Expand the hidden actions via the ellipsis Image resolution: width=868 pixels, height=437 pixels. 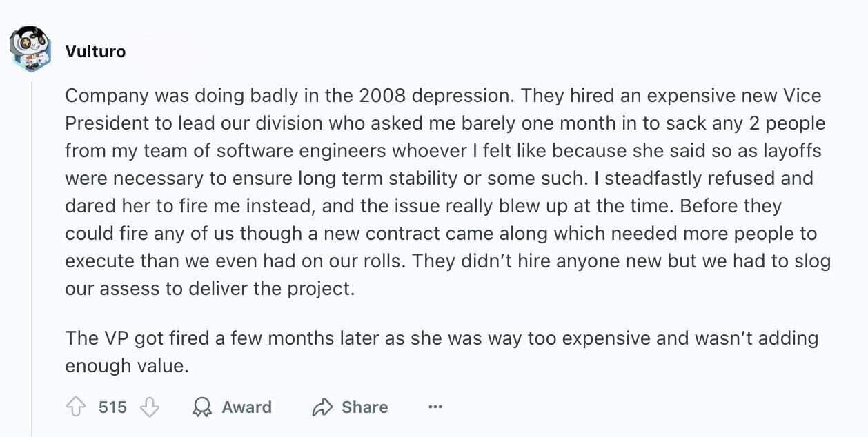tap(435, 407)
